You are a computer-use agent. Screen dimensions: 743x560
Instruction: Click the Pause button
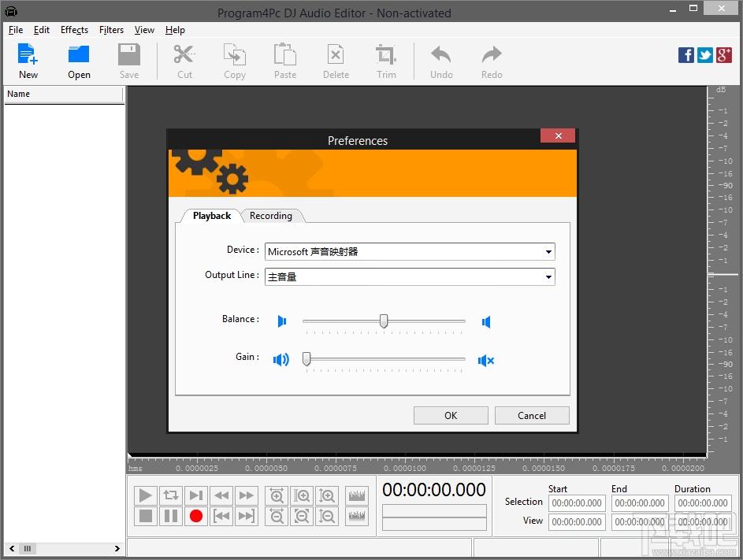click(x=171, y=516)
